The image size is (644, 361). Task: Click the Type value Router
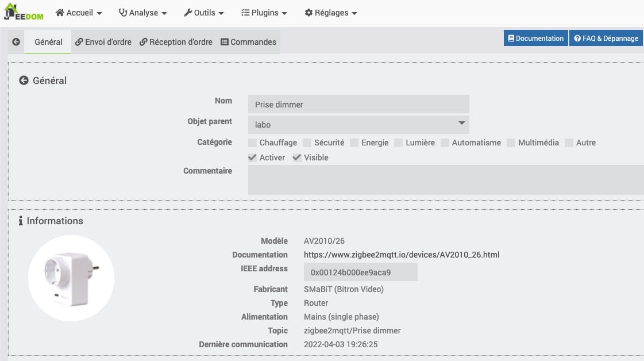click(x=316, y=303)
